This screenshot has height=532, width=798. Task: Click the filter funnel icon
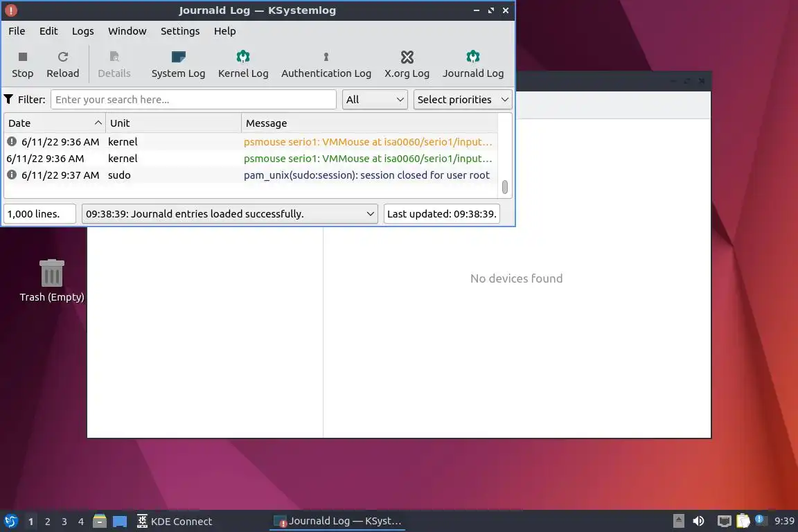[8, 99]
